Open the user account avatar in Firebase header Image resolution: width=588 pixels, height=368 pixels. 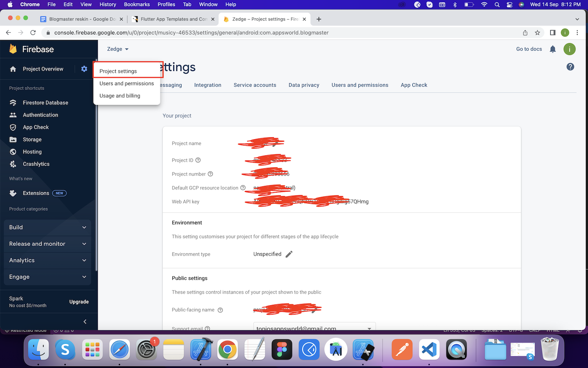(570, 49)
